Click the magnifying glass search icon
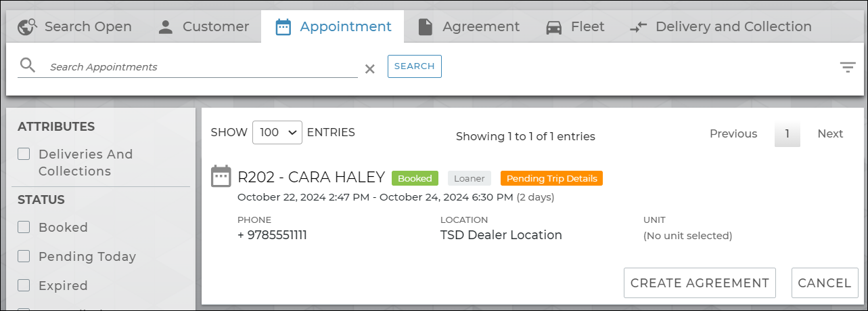The image size is (868, 311). [x=27, y=66]
